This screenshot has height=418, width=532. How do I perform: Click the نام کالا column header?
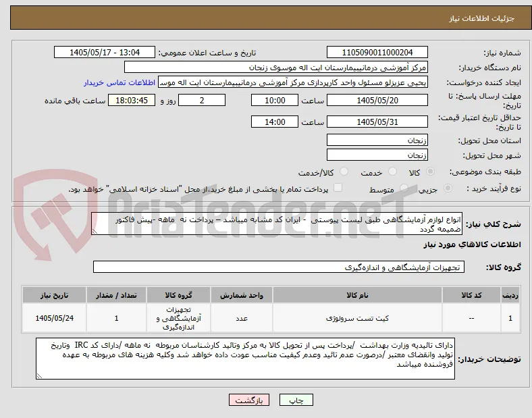(357, 295)
